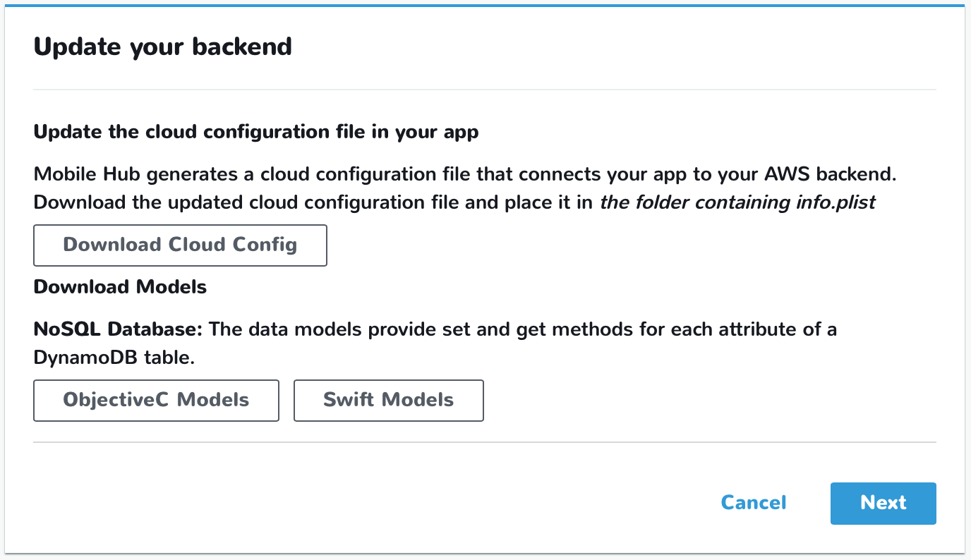971x560 pixels.
Task: Click the bold "NoSQL Database:" label
Action: (118, 329)
